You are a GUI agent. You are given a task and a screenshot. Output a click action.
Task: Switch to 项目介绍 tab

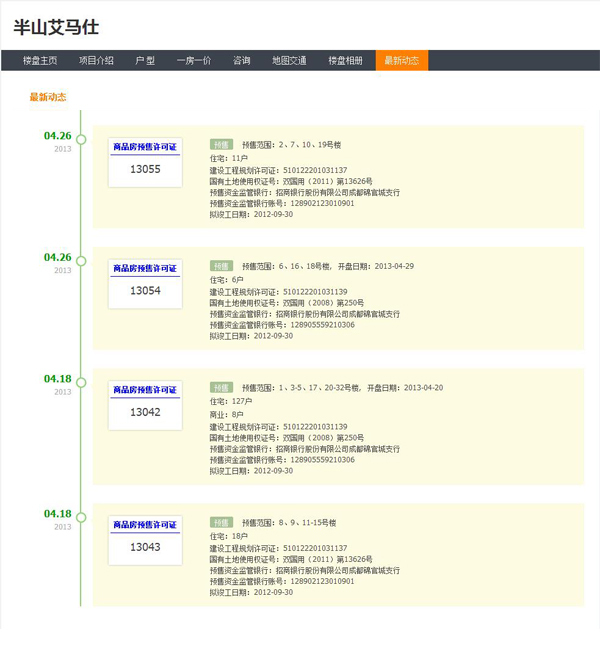click(96, 60)
